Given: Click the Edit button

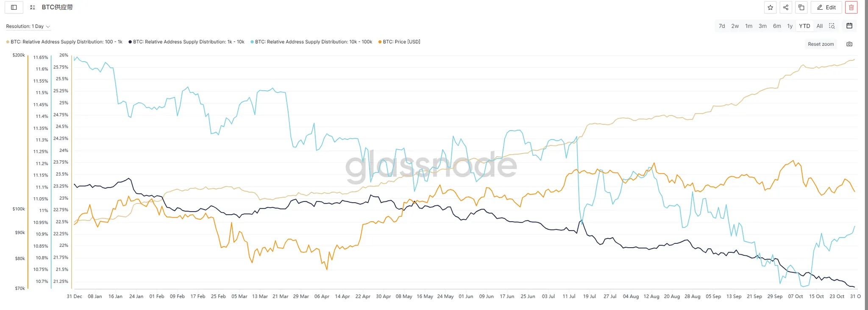Looking at the screenshot, I should coord(826,7).
